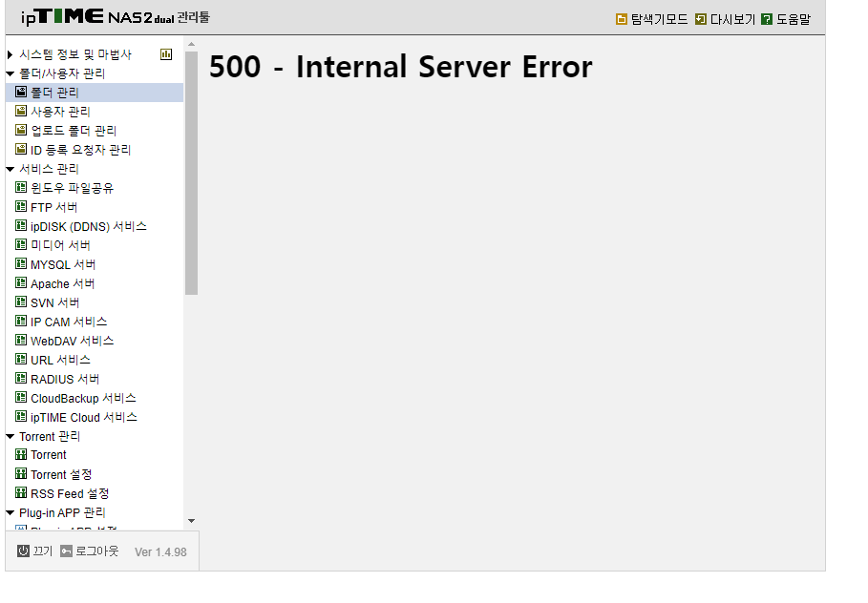Open SVN 서버 settings
This screenshot has width=868, height=603.
pyautogui.click(x=55, y=302)
